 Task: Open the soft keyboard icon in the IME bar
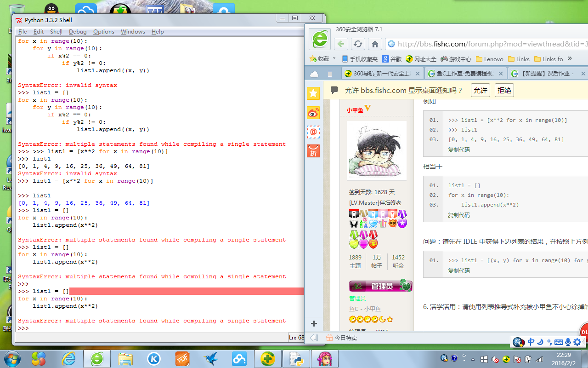point(559,342)
